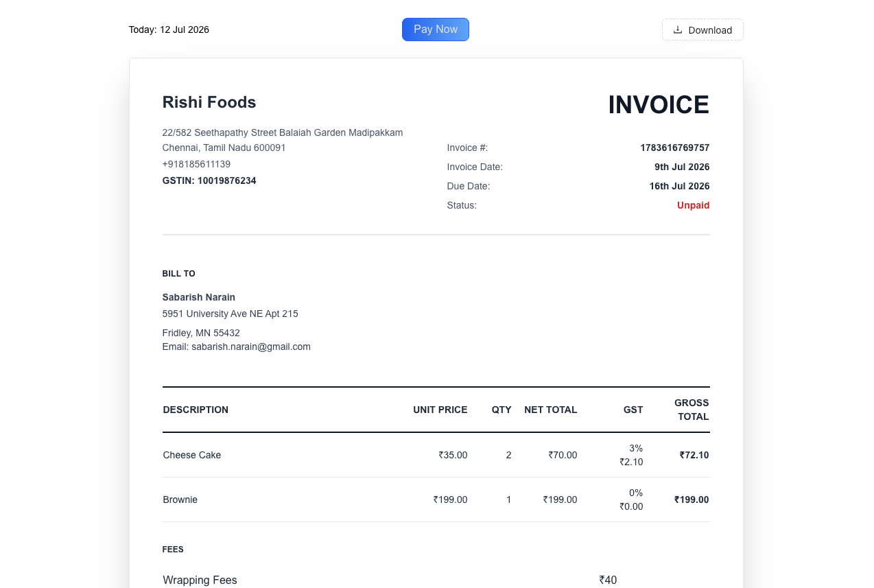Screen dimensions: 874x588
Task: Click the FEES section label
Action: pos(173,549)
